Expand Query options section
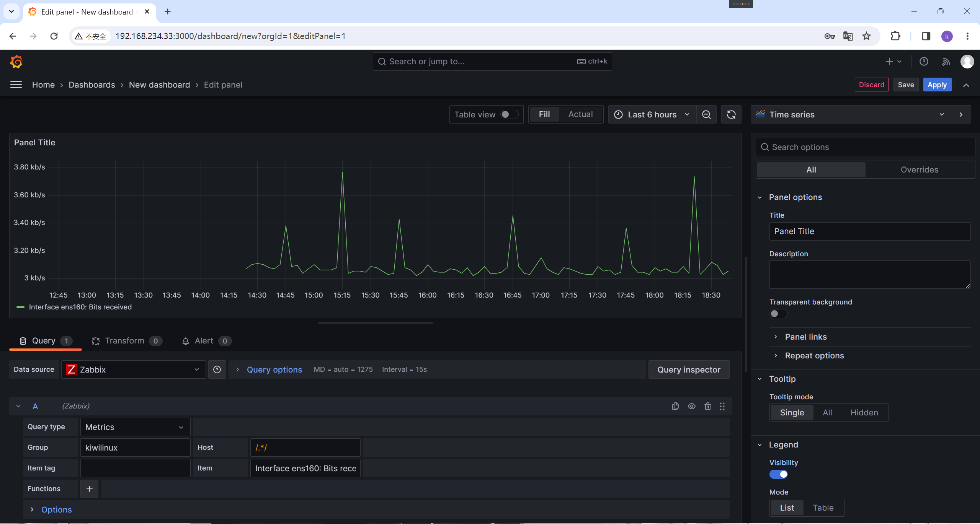The image size is (980, 524). pyautogui.click(x=274, y=369)
